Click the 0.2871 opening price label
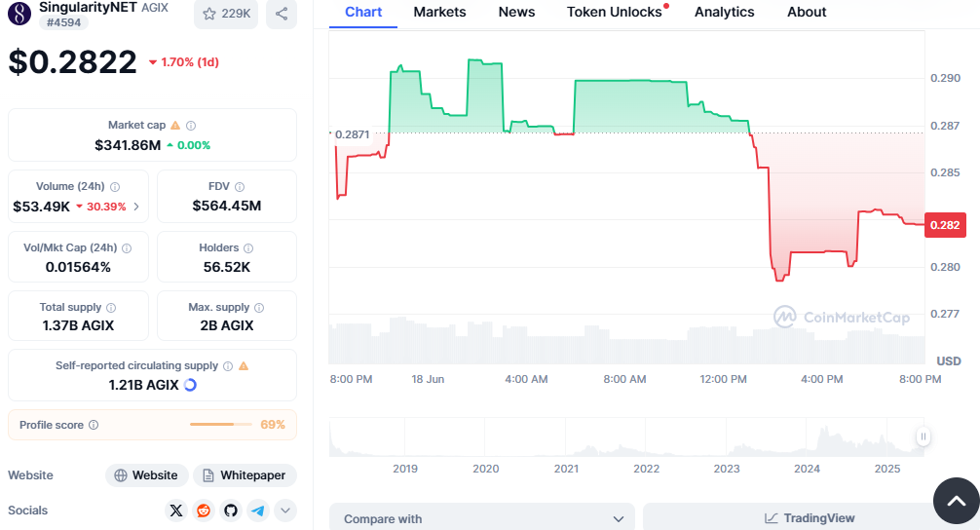The height and width of the screenshot is (530, 980). pyautogui.click(x=352, y=134)
